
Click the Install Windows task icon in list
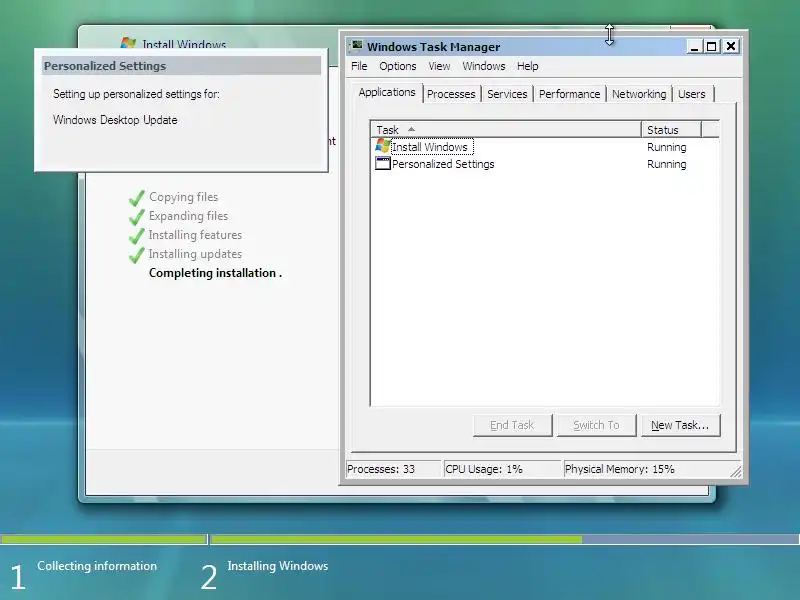click(x=383, y=146)
